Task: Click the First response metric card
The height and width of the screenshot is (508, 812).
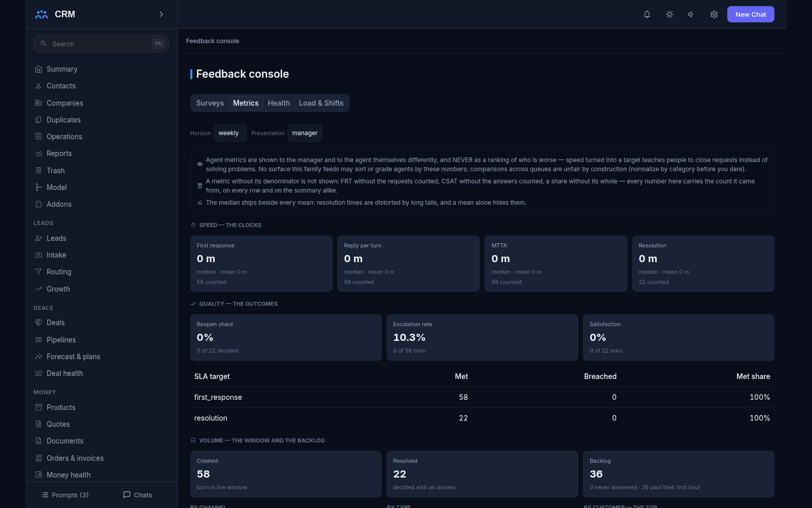Action: [x=261, y=264]
